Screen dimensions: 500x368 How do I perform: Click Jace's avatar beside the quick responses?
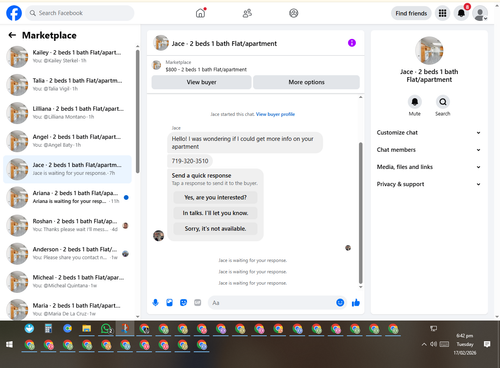(158, 235)
